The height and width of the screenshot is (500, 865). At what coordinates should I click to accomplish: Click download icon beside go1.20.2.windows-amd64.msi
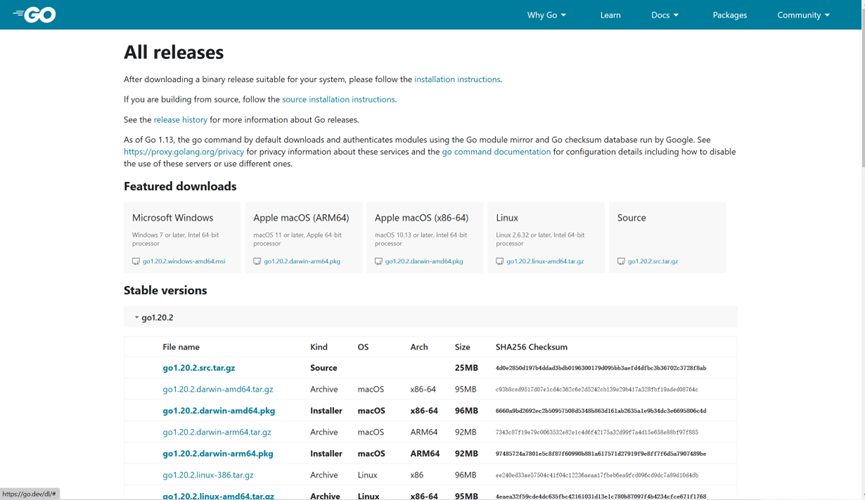tap(136, 261)
